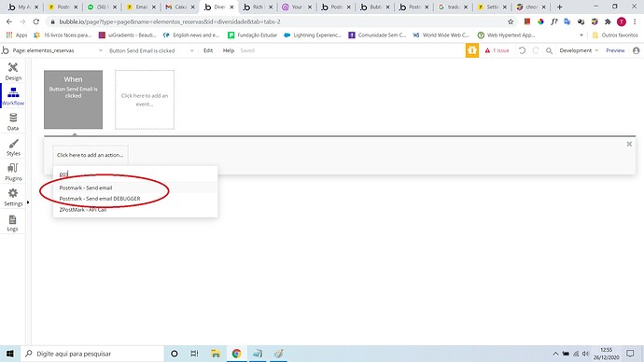Viewport: 644px width, 362px height.
Task: Open a new browser tab
Action: 559,7
